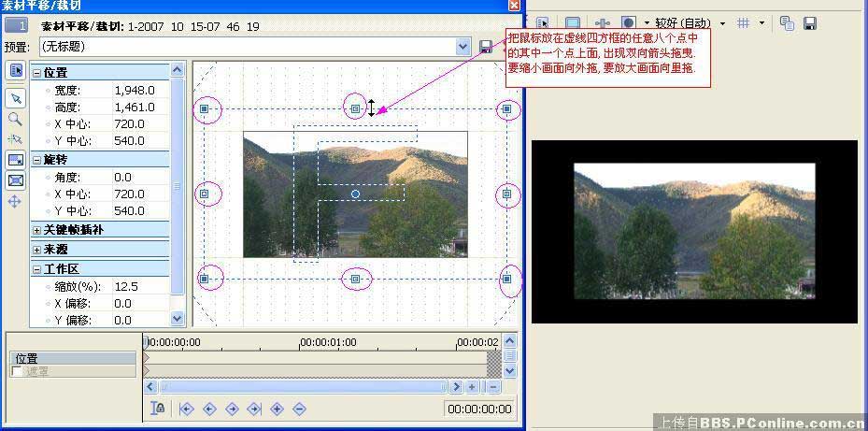The width and height of the screenshot is (868, 431).
Task: Click preview on external monitor icon
Action: pos(573,22)
